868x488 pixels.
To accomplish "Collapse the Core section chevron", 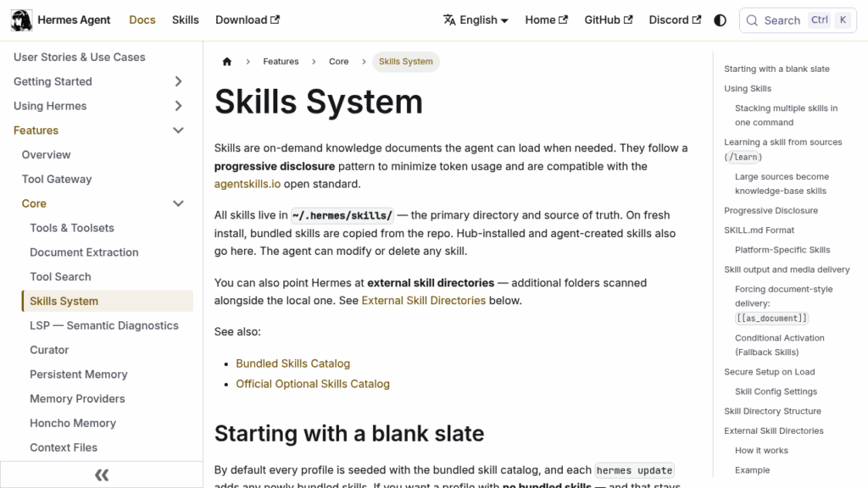I will pos(178,203).
